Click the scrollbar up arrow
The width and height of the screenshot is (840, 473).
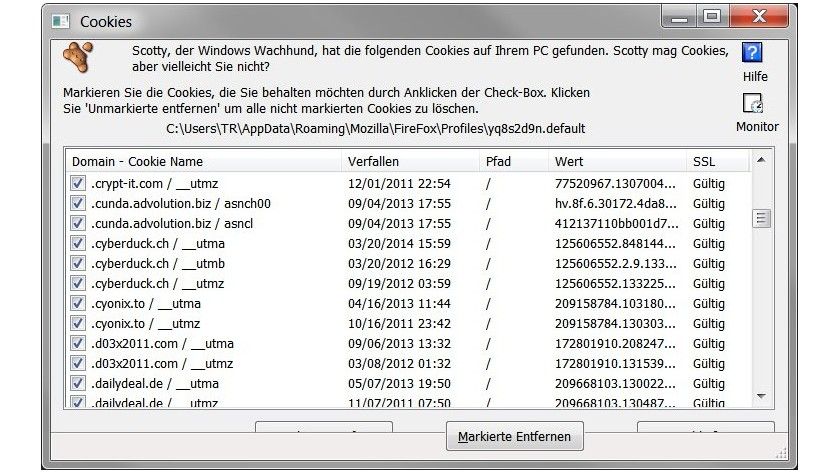761,160
